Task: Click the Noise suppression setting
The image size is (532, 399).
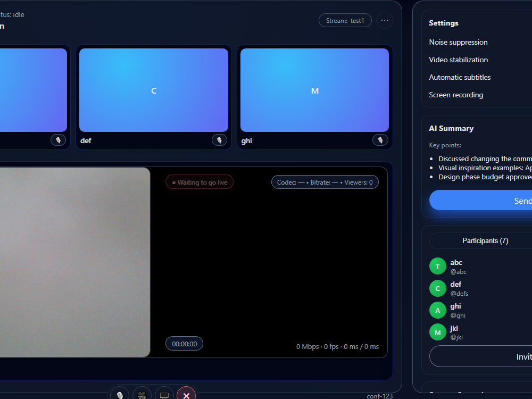Action: click(458, 42)
